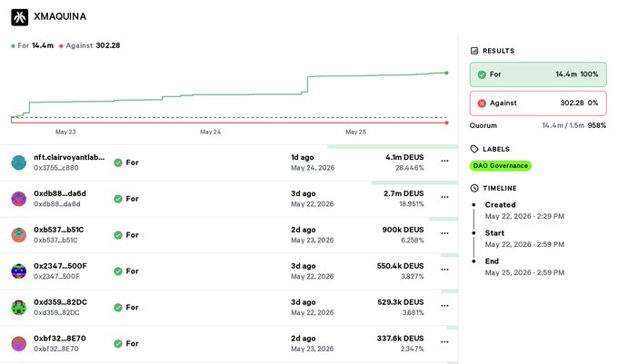Open more options for nft.clairvoyantlab vote
Viewport: 618px width, 364px height.
tap(444, 161)
